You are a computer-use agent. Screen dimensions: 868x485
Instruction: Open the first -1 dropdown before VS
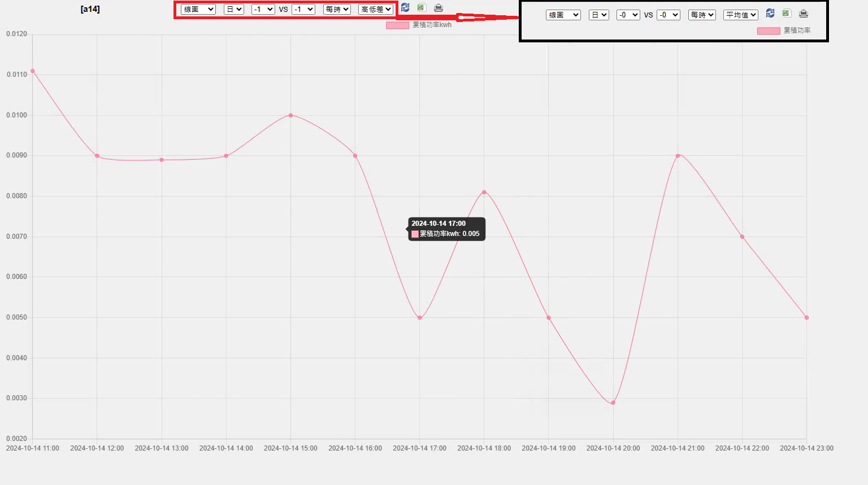[x=263, y=10]
